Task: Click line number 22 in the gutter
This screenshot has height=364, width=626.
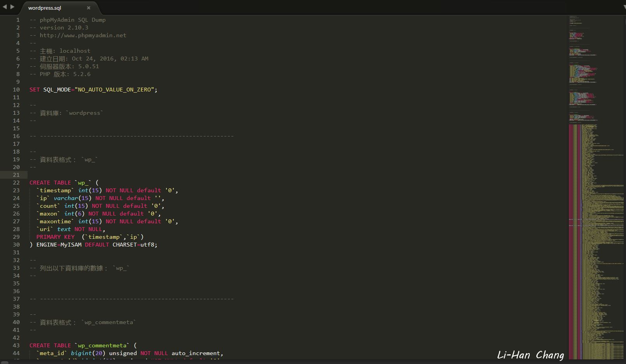Action: [x=16, y=183]
